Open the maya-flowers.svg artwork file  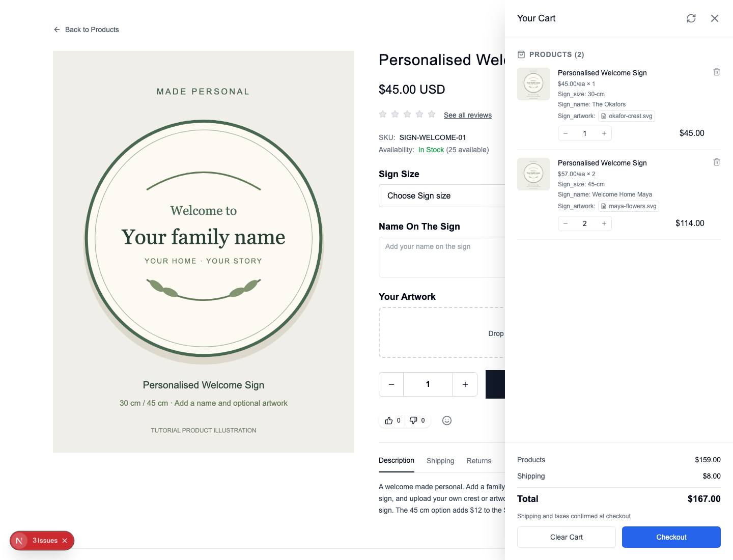point(629,206)
